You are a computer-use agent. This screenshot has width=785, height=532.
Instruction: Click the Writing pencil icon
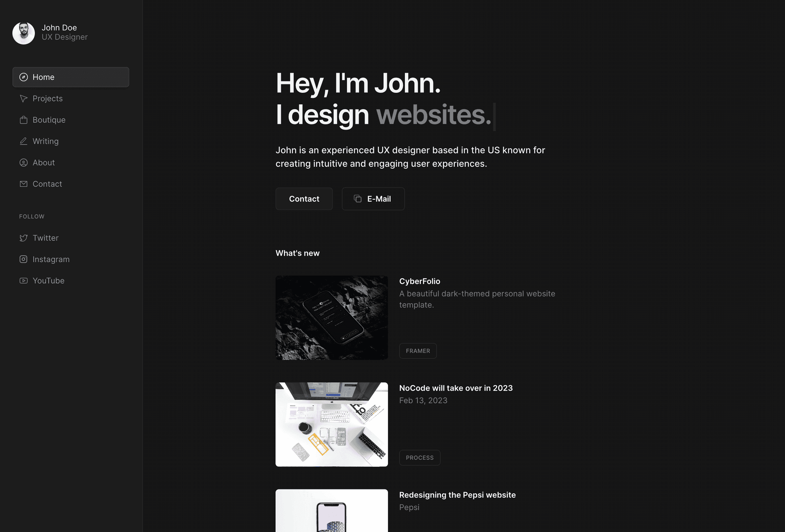(x=23, y=141)
